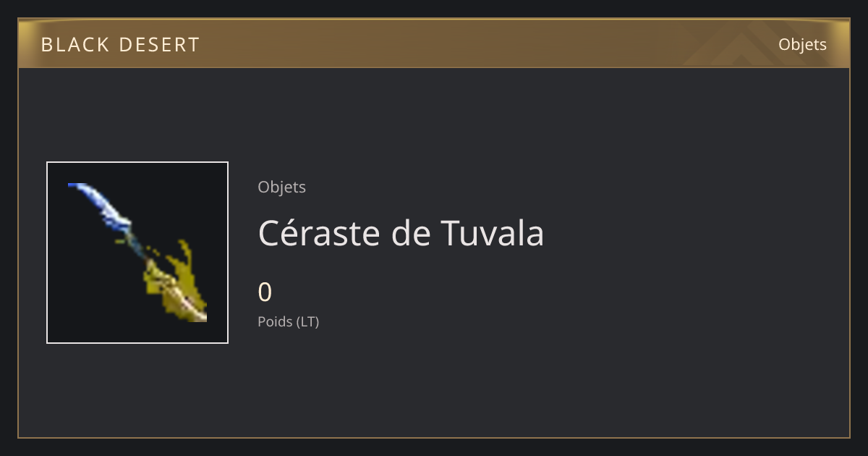
Task: Click the Céraste de Tuvala item title
Action: click(401, 233)
